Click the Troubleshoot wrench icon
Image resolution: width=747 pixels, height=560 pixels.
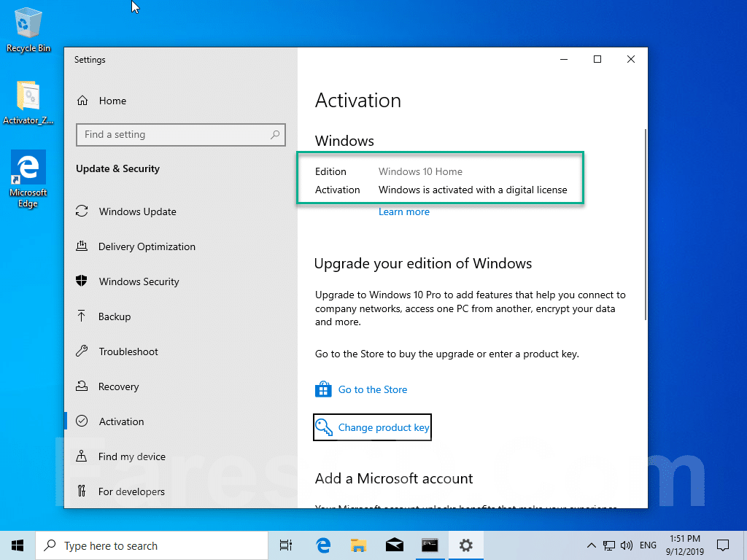click(x=82, y=351)
